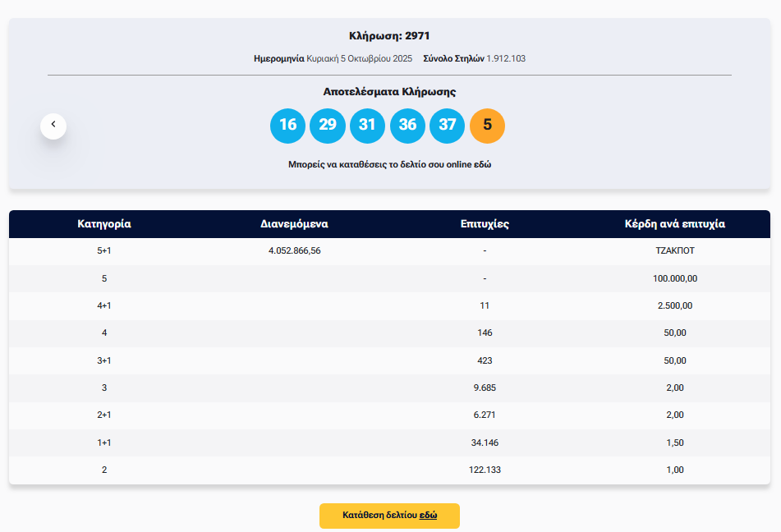Click the orange Joker ball number 5
Viewport: 781px width, 532px height.
pyautogui.click(x=487, y=126)
